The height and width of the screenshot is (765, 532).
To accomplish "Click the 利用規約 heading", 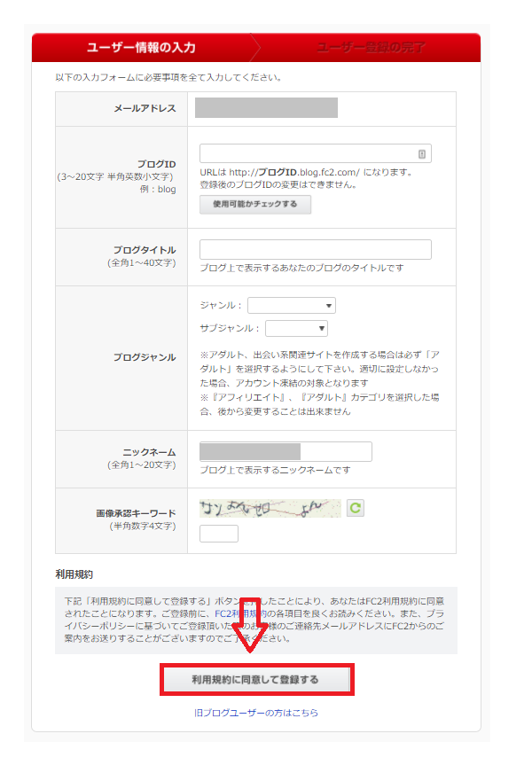I will click(74, 574).
